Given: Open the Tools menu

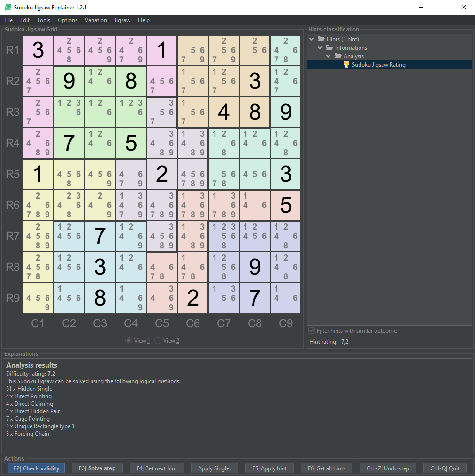Looking at the screenshot, I should coord(43,20).
